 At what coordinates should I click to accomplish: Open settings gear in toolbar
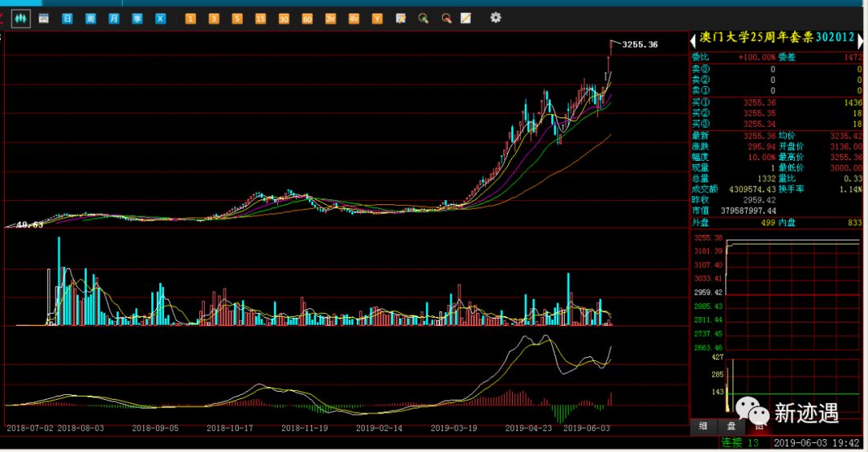click(495, 18)
